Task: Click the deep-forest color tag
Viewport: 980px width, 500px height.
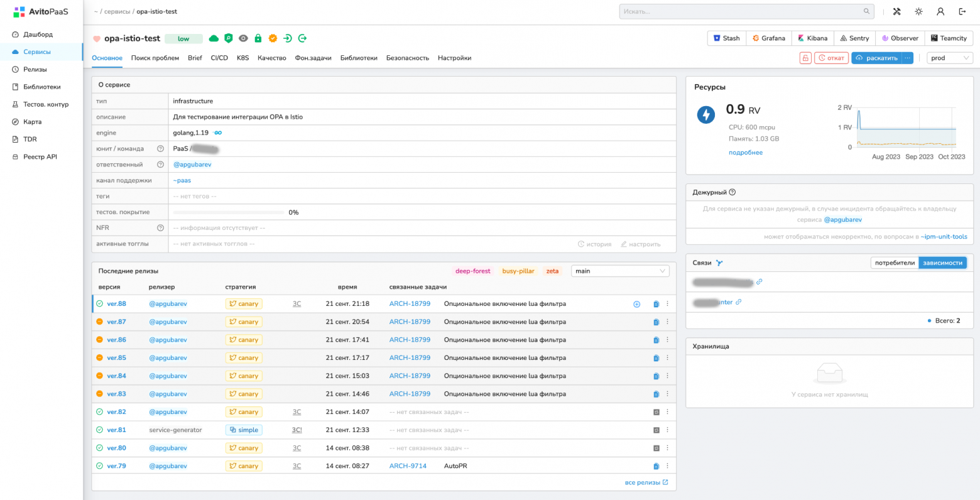Action: (x=473, y=271)
